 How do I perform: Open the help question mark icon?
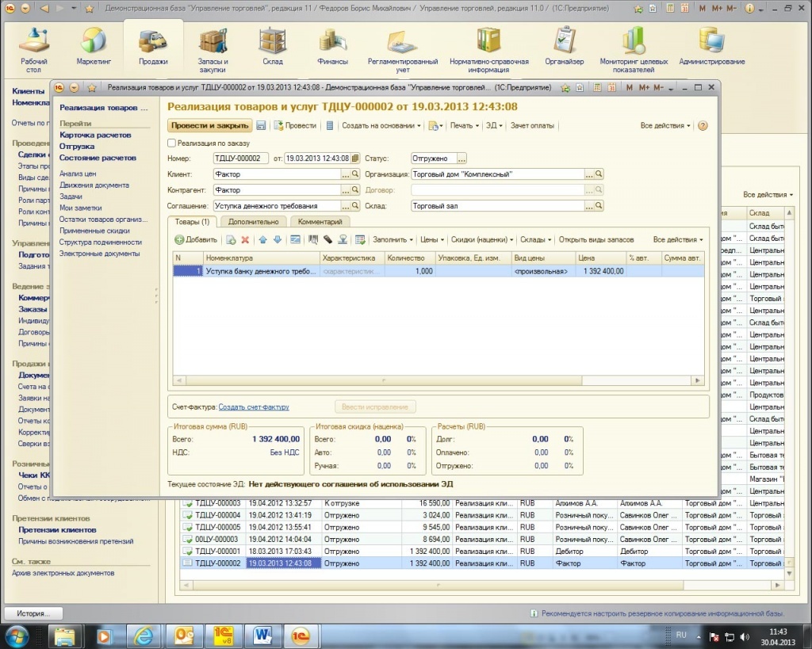[x=703, y=126]
